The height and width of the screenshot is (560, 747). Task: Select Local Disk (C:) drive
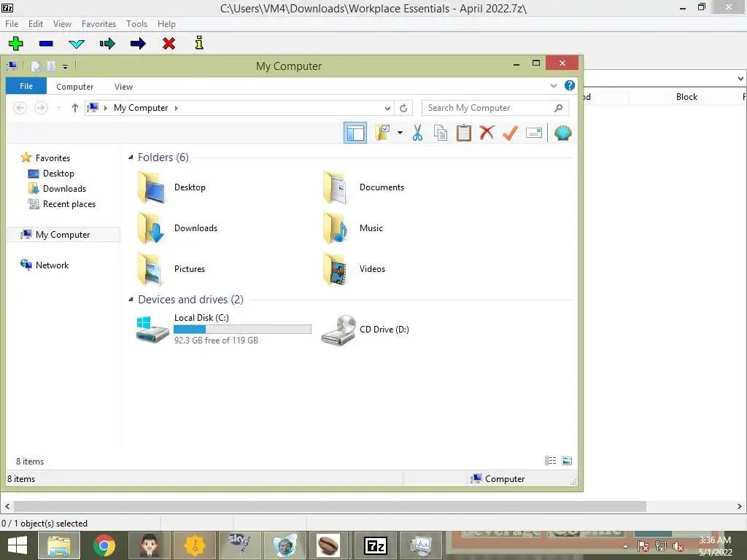224,329
